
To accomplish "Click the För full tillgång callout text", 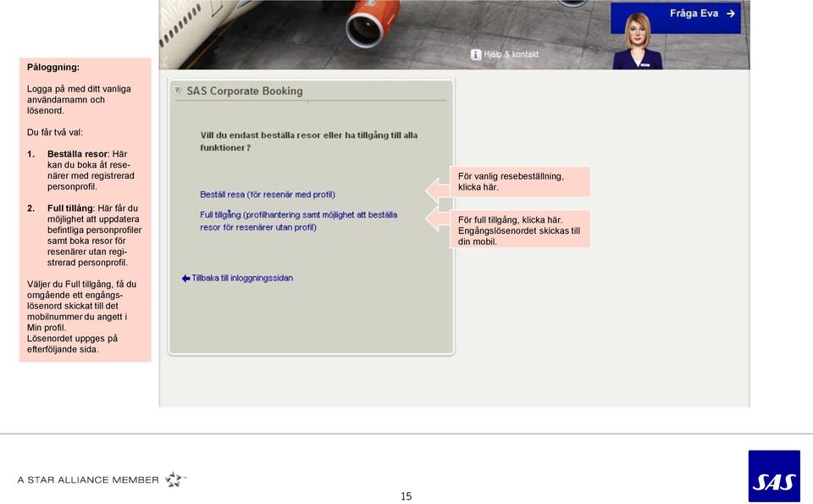I will pos(519,230).
